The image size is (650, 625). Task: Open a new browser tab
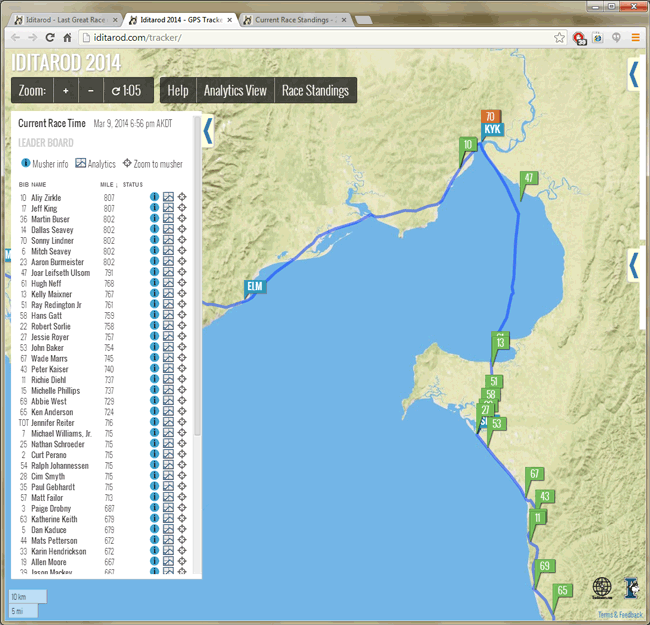364,20
